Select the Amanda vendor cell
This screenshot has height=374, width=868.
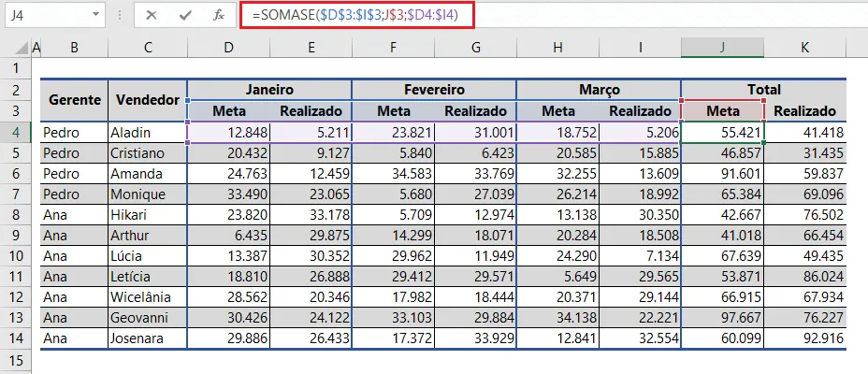tap(148, 174)
